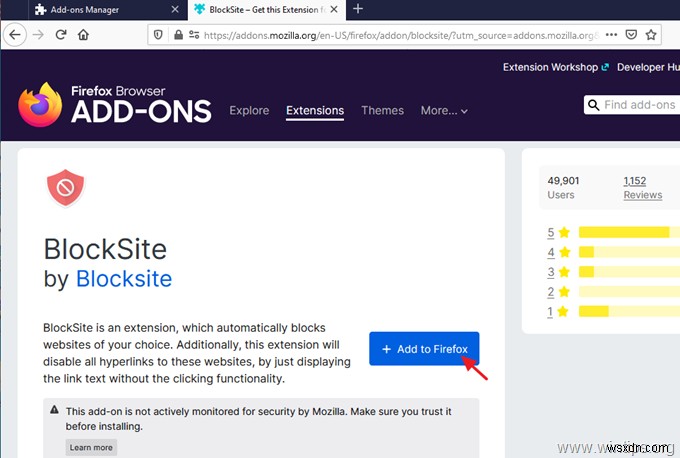680x458 pixels.
Task: Click the Add to Firefox button
Action: point(424,349)
